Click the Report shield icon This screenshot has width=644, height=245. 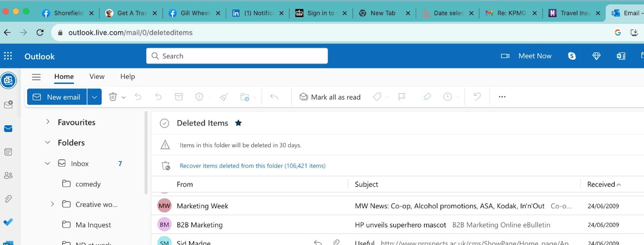(x=199, y=97)
